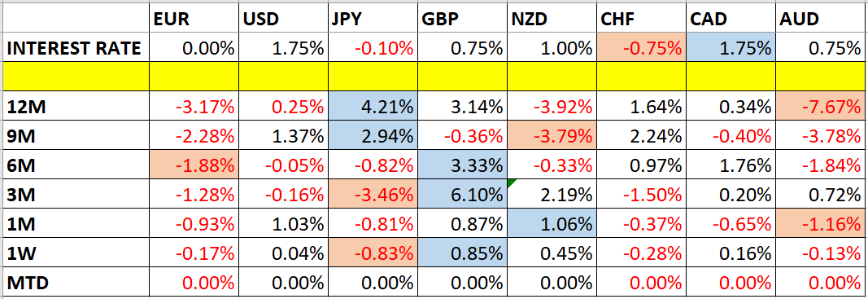Click the INTEREST RATE row label
Image resolution: width=868 pixels, height=299 pixels.
coord(76,50)
